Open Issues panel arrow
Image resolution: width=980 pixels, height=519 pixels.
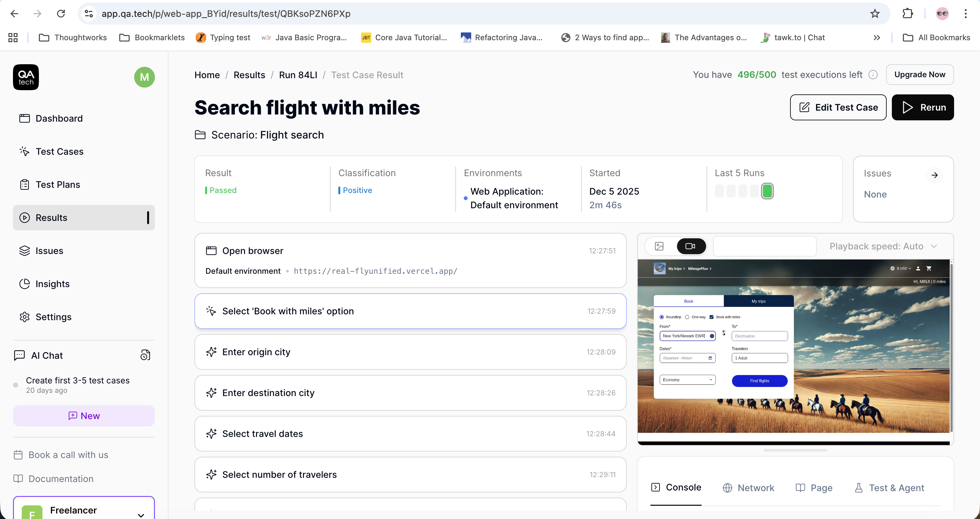click(934, 175)
